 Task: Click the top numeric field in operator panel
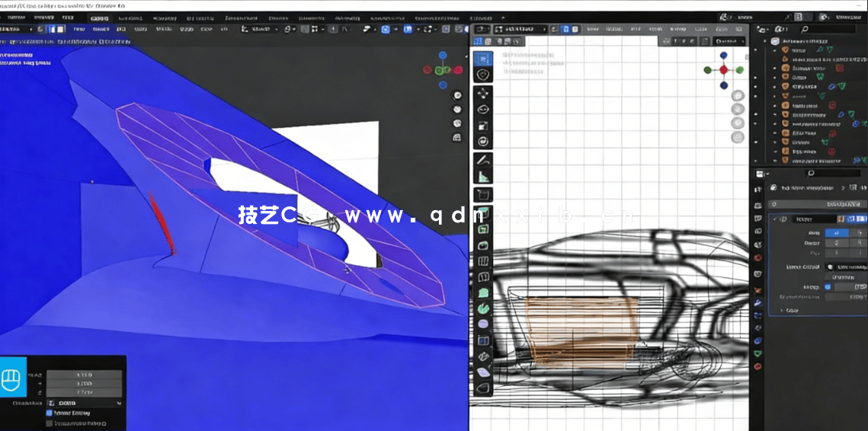pyautogui.click(x=85, y=375)
